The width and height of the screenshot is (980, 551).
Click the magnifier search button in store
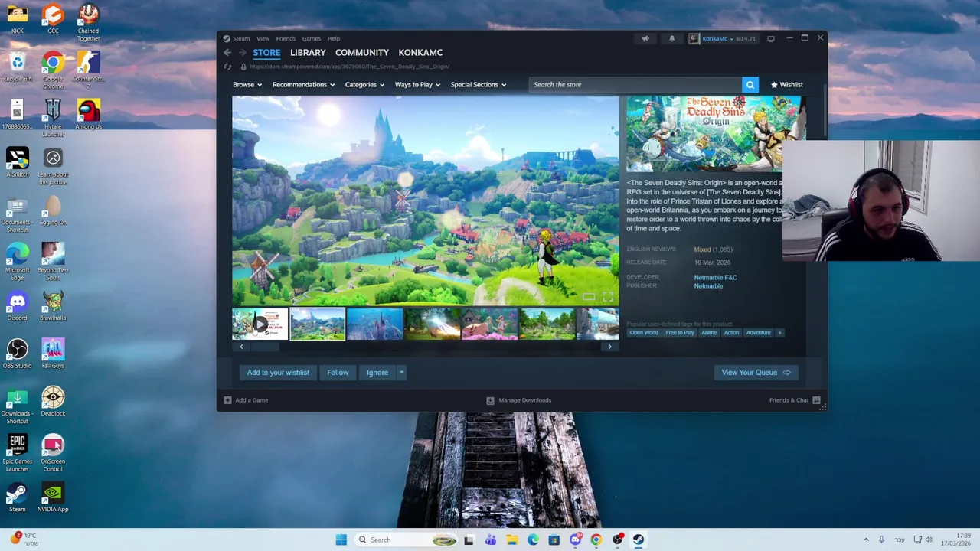[x=750, y=85]
